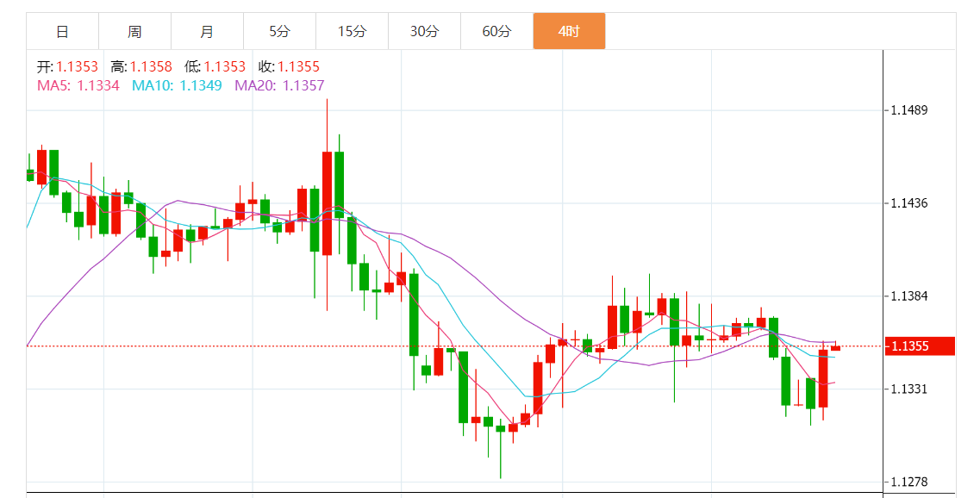Click the MA5 legend value 1.1334
Viewport: 980px width, 498px height.
coord(97,85)
